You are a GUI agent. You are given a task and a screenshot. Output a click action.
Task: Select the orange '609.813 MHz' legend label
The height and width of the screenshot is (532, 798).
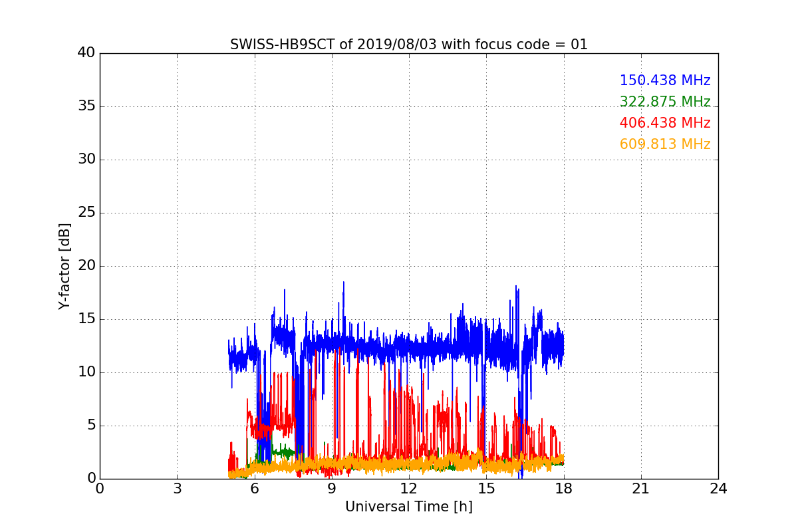tap(665, 144)
